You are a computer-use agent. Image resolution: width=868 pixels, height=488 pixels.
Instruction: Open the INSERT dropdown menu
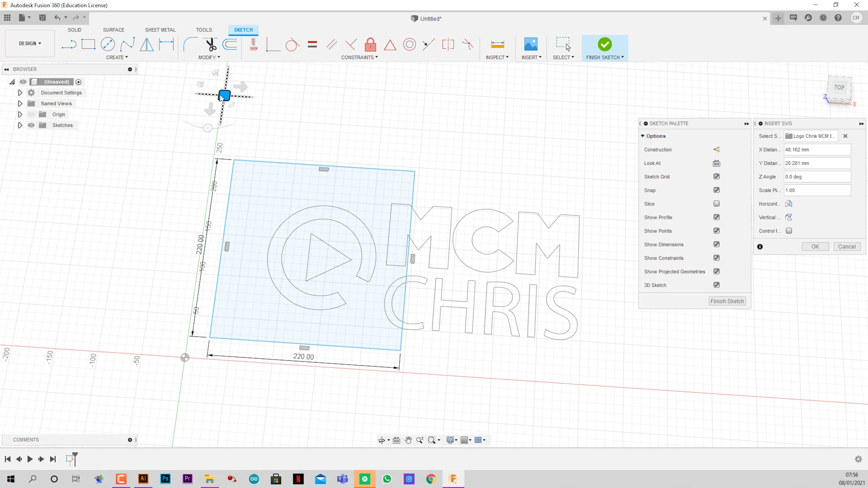531,57
